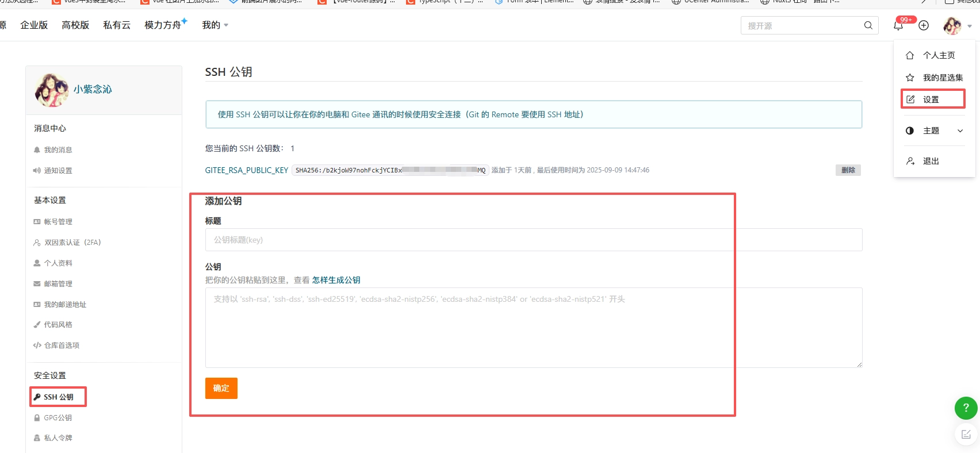
Task: Expand the 我的 dropdown in navbar
Action: coord(215,25)
